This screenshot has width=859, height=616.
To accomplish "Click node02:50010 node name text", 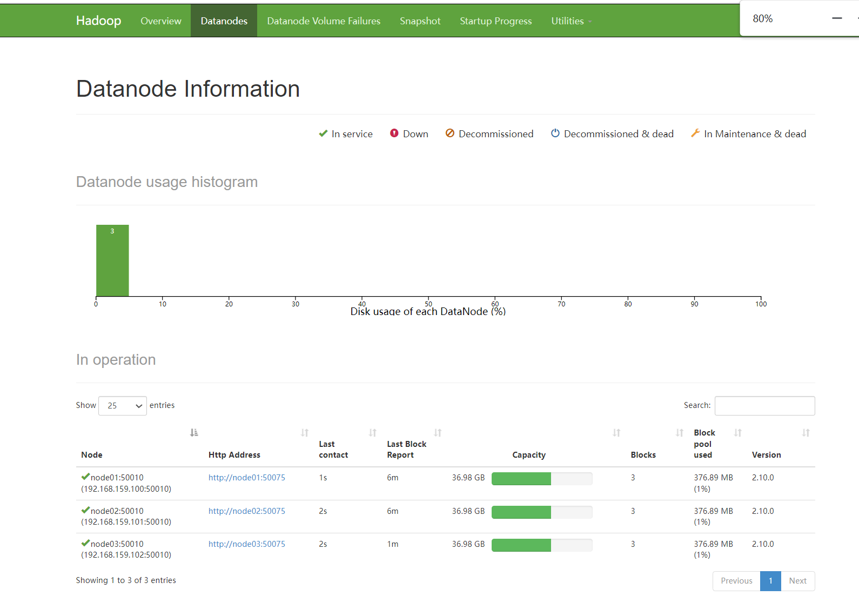I will [x=117, y=511].
